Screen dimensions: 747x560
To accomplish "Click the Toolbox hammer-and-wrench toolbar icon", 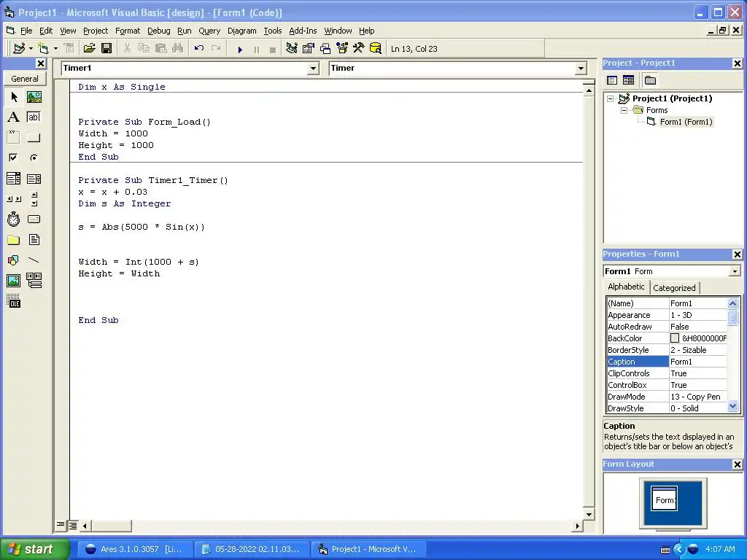I will (359, 49).
